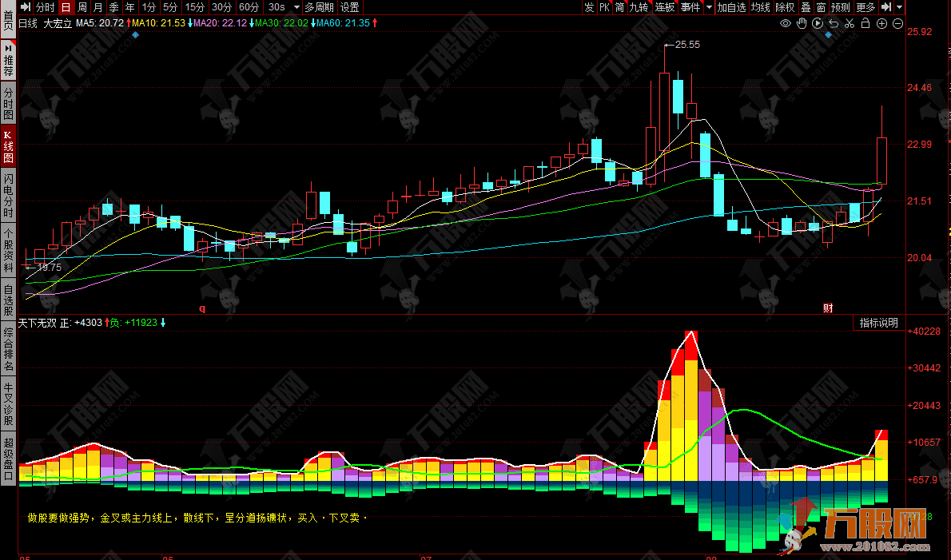Click the 指标说明 indicator description button

coord(878,323)
